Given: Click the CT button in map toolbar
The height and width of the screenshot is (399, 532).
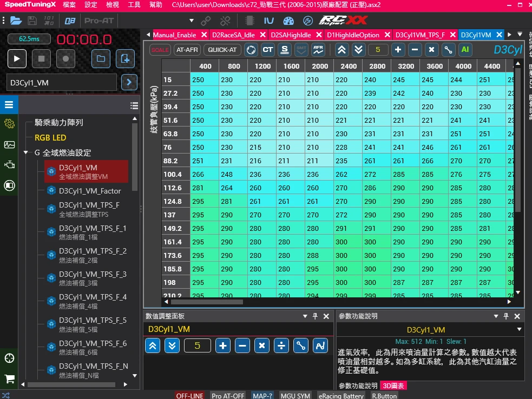Looking at the screenshot, I should [x=268, y=50].
